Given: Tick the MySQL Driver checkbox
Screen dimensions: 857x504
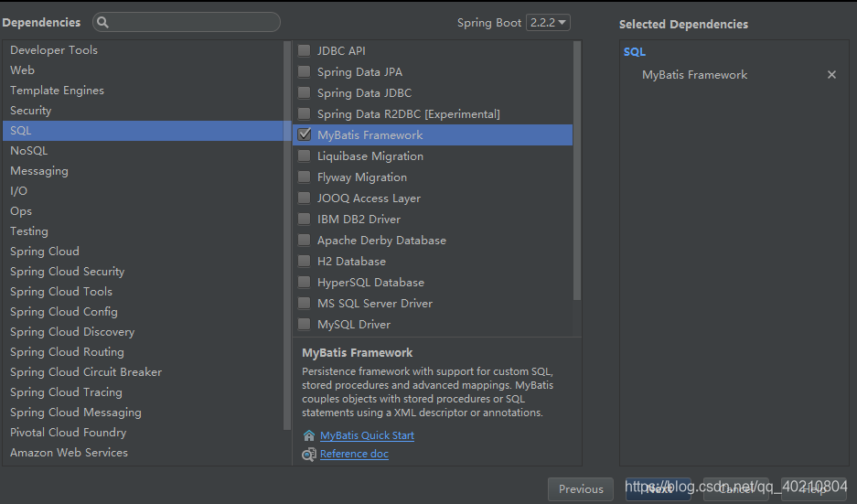Looking at the screenshot, I should point(304,324).
